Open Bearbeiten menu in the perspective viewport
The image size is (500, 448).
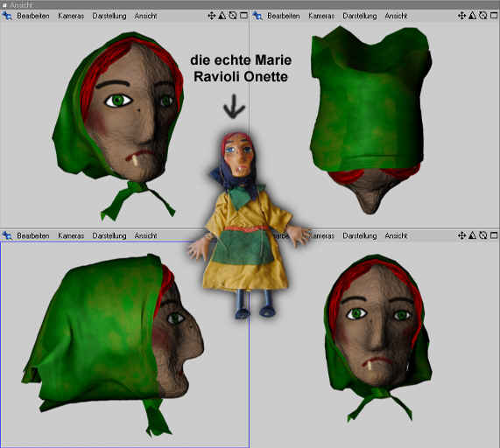tap(33, 16)
